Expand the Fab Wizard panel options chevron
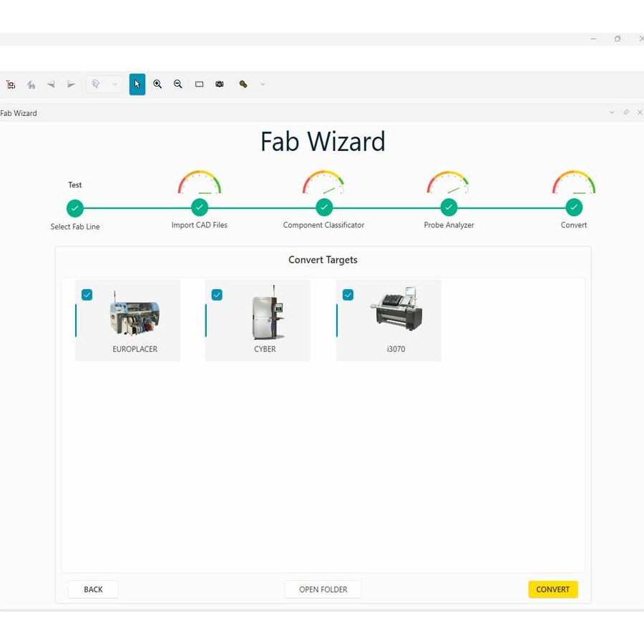This screenshot has width=644, height=644. tap(612, 112)
